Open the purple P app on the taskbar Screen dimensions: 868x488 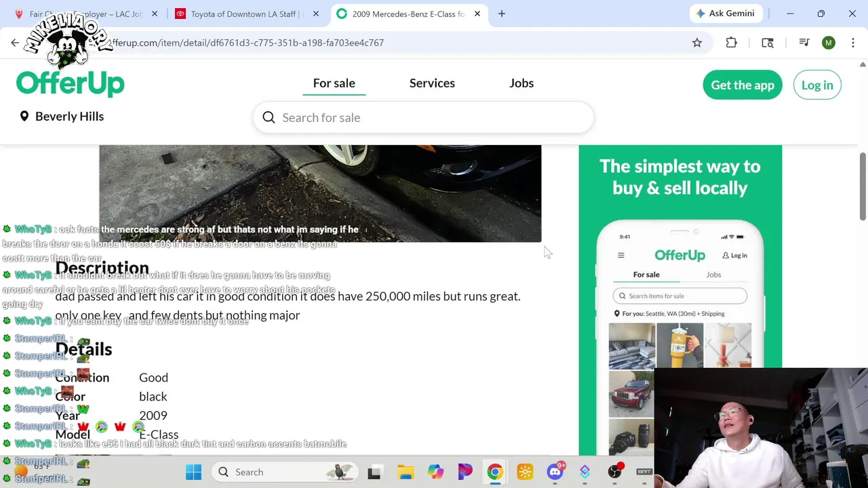[x=465, y=472]
